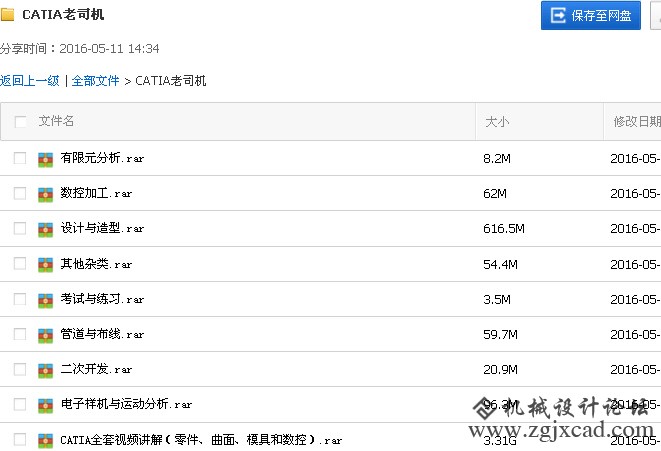Sort by the 大小 column header
The image size is (661, 451).
point(497,122)
